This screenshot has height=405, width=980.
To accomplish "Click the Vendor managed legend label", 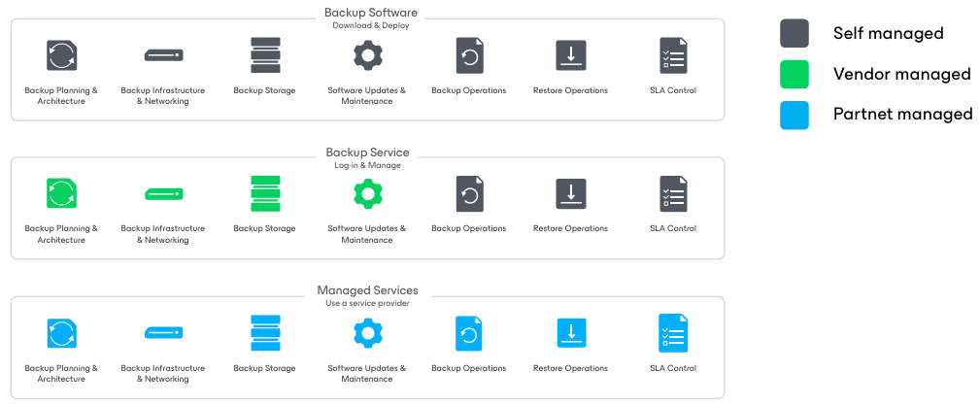I will (x=901, y=74).
